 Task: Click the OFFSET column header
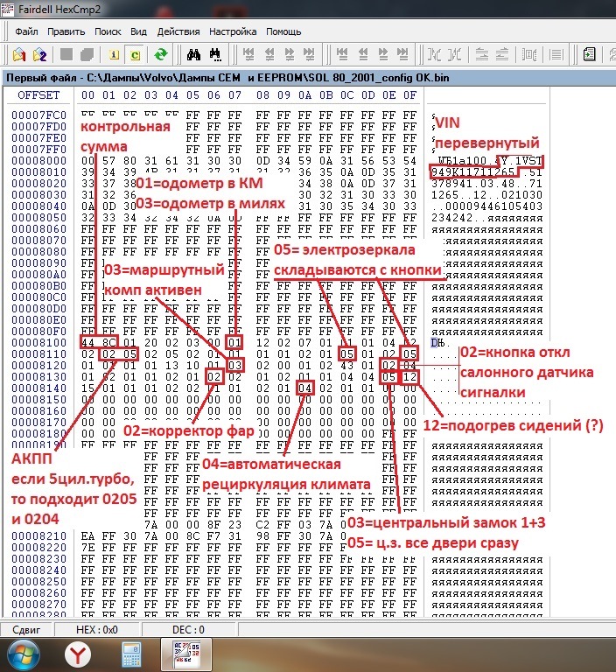38,95
